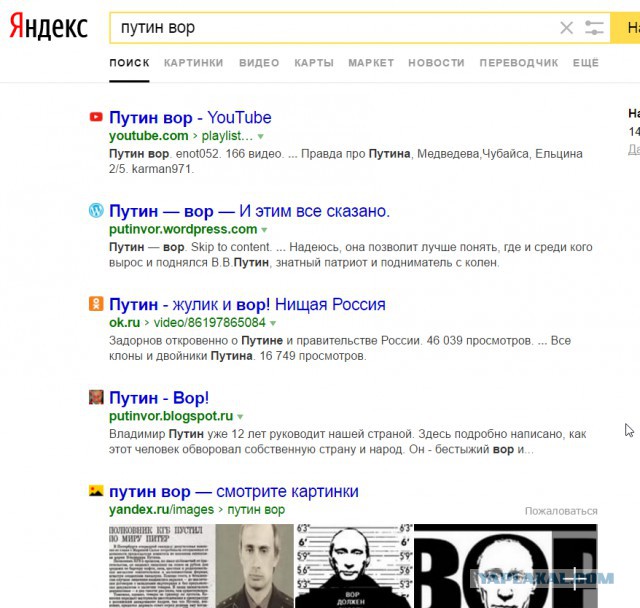
Task: Switch to the Картинки tab
Action: pos(193,63)
